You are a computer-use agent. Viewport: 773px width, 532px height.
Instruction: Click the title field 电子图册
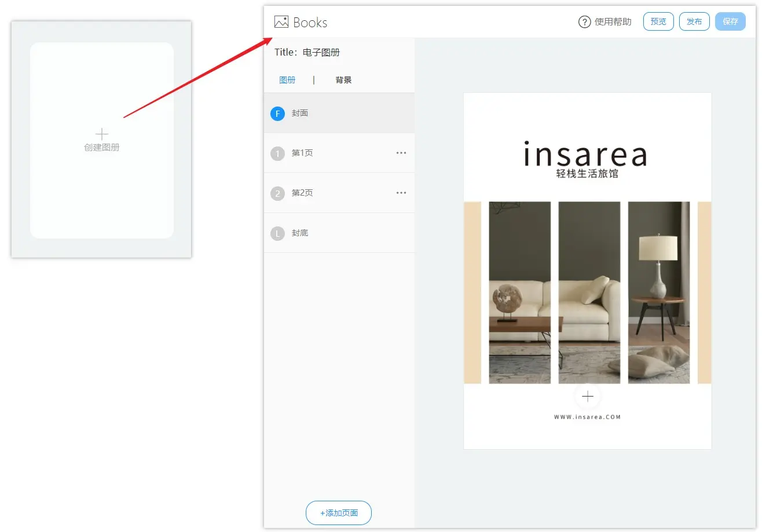[321, 52]
